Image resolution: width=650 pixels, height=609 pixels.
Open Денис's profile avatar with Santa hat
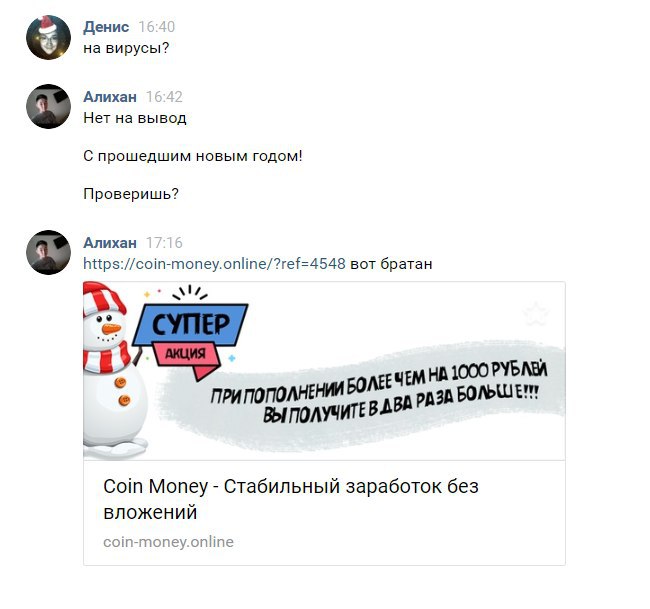click(49, 37)
